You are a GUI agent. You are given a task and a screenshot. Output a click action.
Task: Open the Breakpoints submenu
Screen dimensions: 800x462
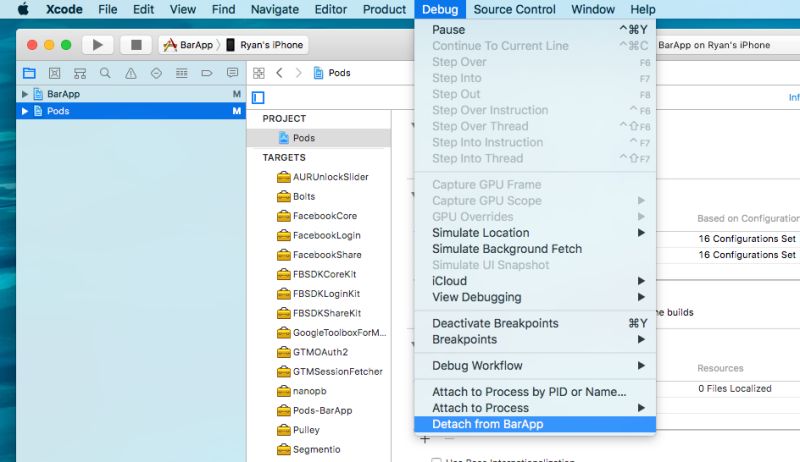pos(535,340)
